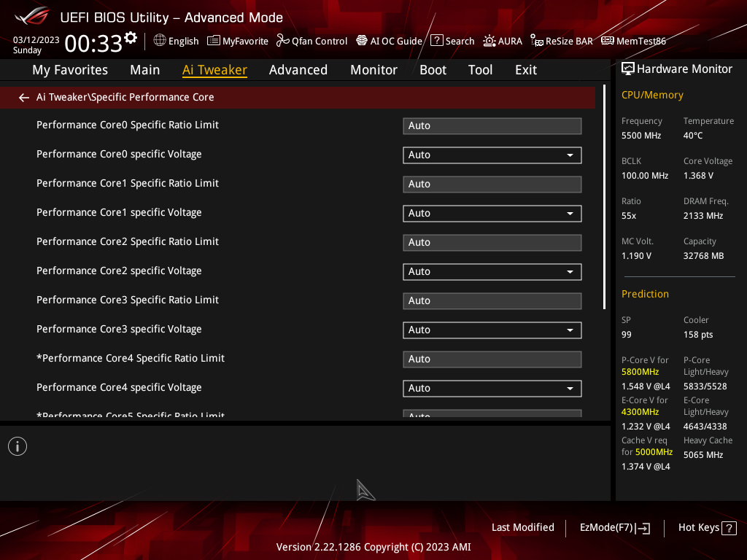Click the 2133 MHz DRAM frequency value

[x=703, y=216]
